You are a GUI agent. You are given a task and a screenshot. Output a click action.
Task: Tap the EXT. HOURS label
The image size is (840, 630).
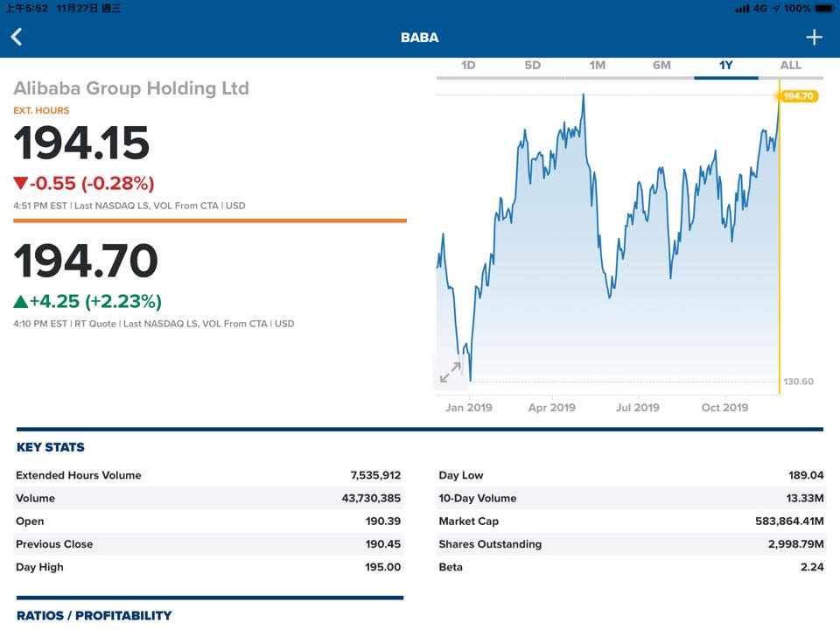click(41, 111)
